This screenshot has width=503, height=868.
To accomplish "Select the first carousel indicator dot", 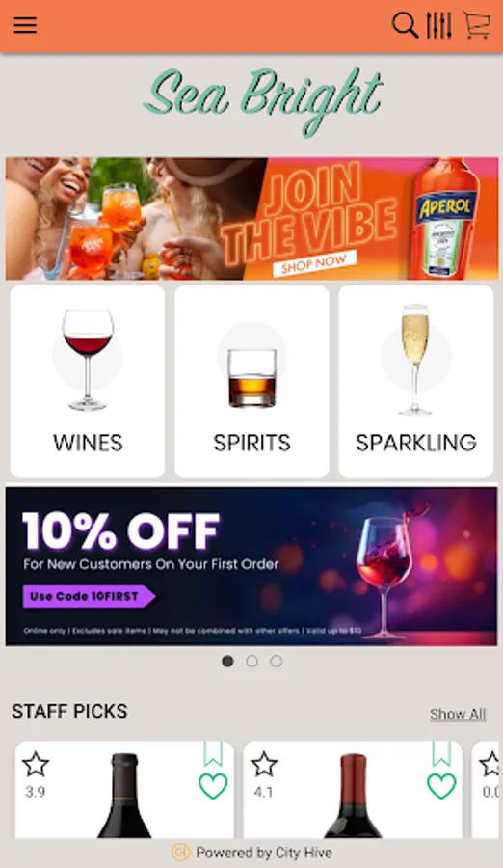I will tap(227, 661).
